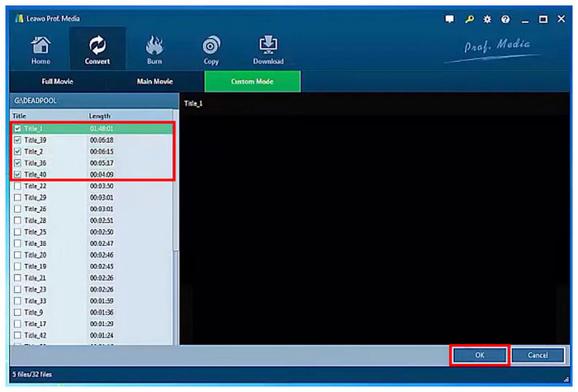
Task: Check the Title_26 checkbox
Action: [17, 209]
